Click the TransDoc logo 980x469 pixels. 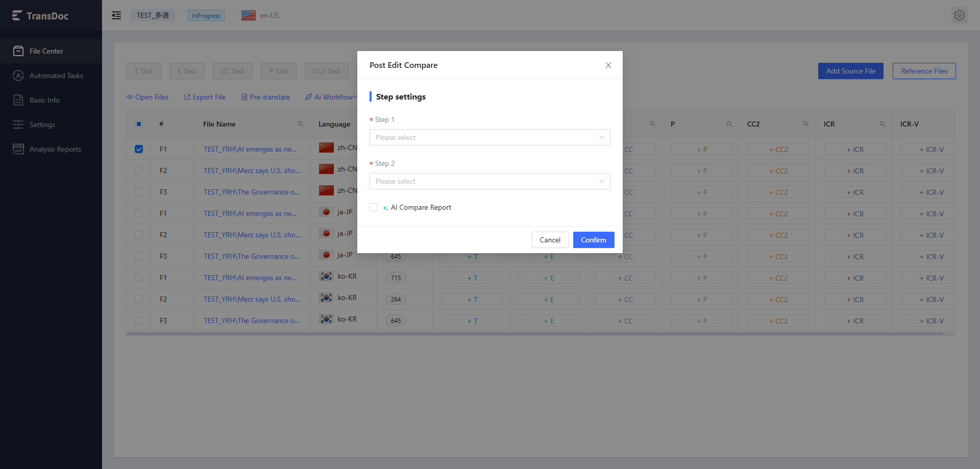pyautogui.click(x=40, y=16)
